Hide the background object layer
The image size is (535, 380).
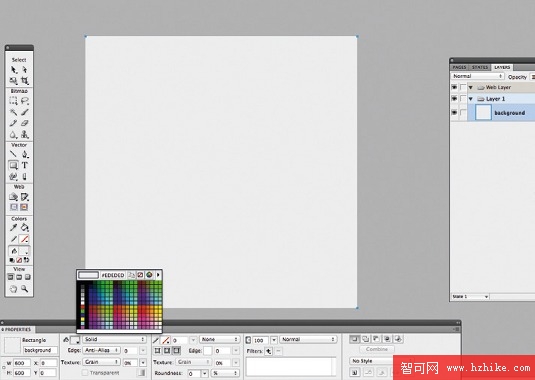[x=454, y=113]
